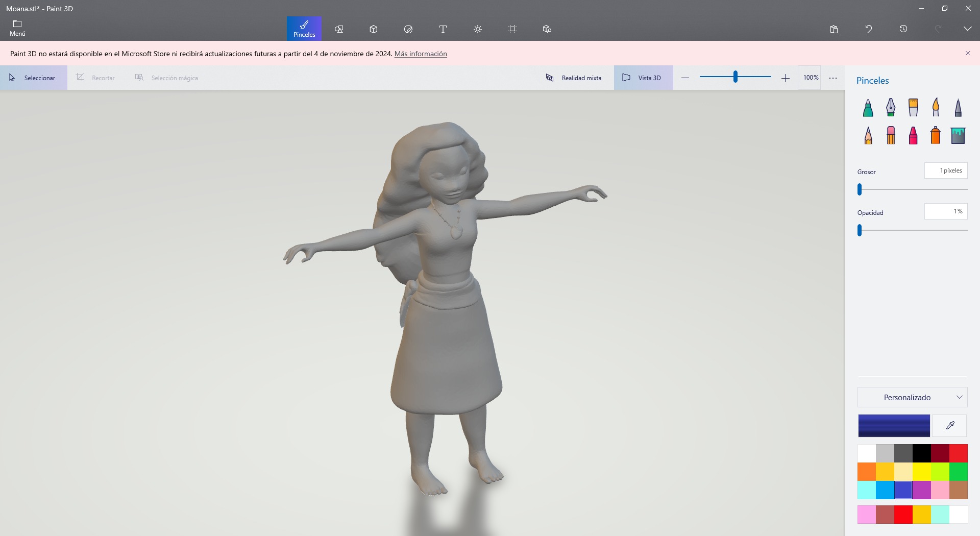Select the Watercolor brush
Screen dimensions: 980x536
pos(936,107)
